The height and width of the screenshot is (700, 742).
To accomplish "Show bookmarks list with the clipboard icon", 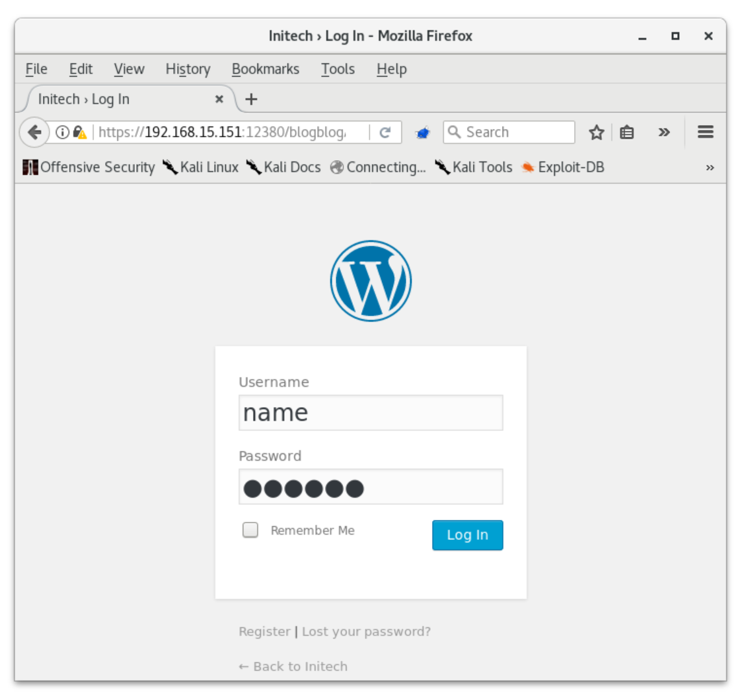I will (x=627, y=132).
